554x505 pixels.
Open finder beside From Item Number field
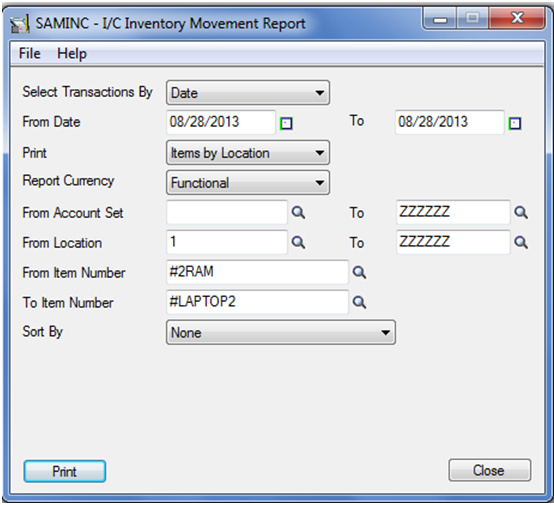[359, 272]
